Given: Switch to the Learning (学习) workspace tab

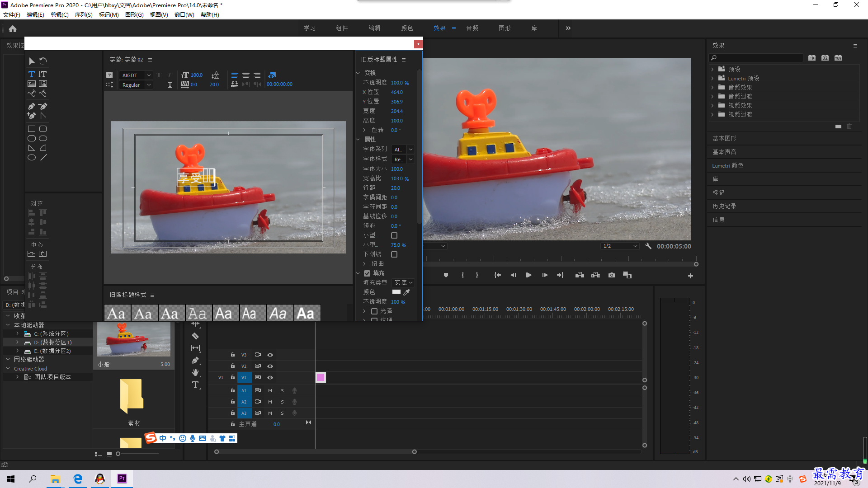Looking at the screenshot, I should (310, 28).
